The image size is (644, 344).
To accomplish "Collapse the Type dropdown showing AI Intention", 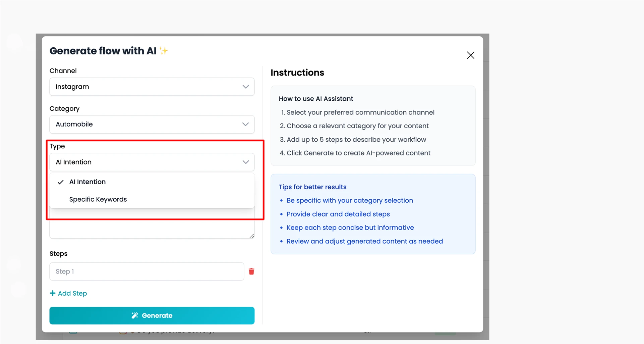I will (152, 162).
